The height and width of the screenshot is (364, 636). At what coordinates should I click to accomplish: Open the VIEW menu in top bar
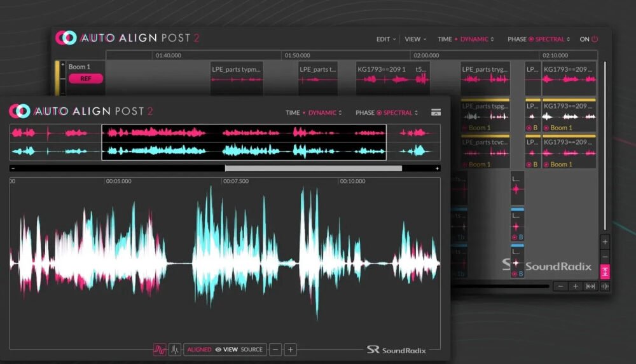click(415, 39)
